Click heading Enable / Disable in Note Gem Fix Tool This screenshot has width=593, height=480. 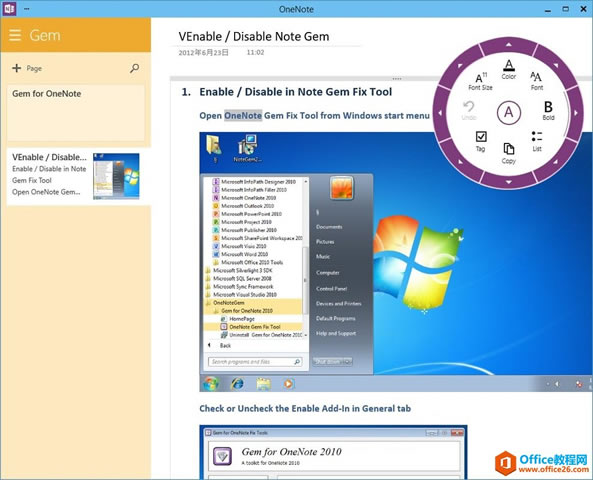pyautogui.click(x=295, y=92)
